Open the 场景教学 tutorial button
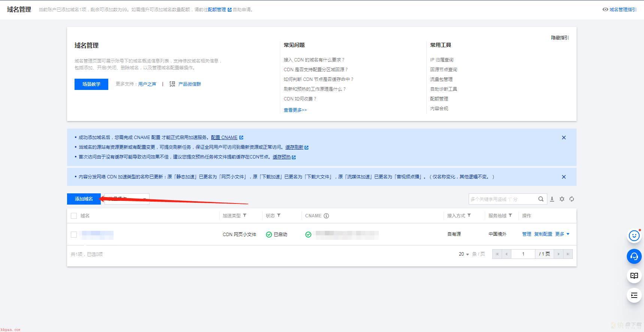This screenshot has height=332, width=644. click(91, 84)
